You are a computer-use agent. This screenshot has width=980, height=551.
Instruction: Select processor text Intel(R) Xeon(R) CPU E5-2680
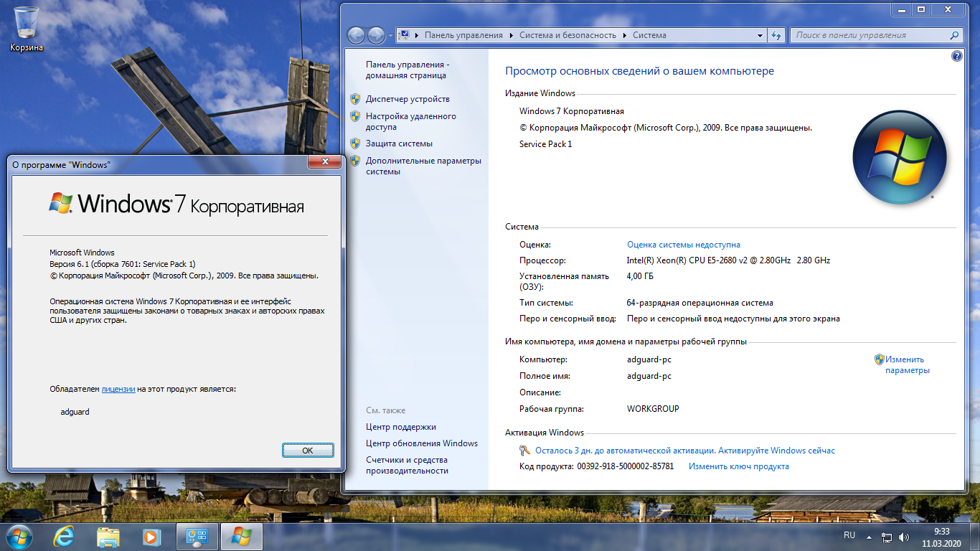pos(728,260)
